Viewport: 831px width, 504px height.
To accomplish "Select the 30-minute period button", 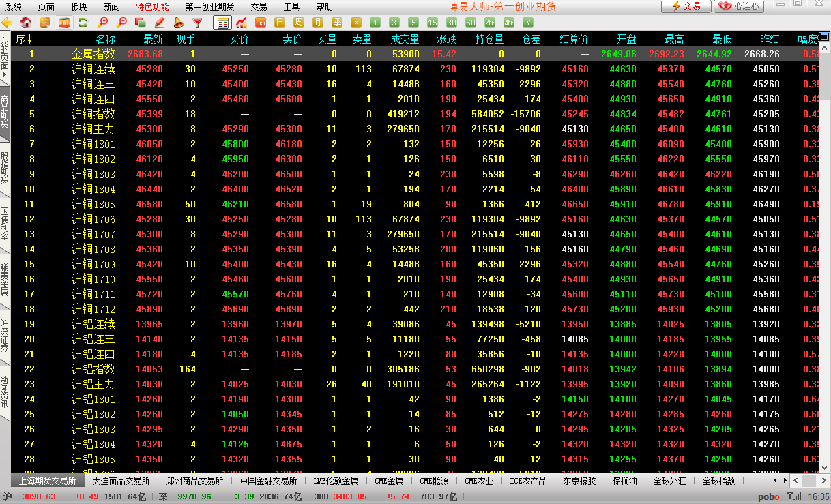I will (x=452, y=23).
